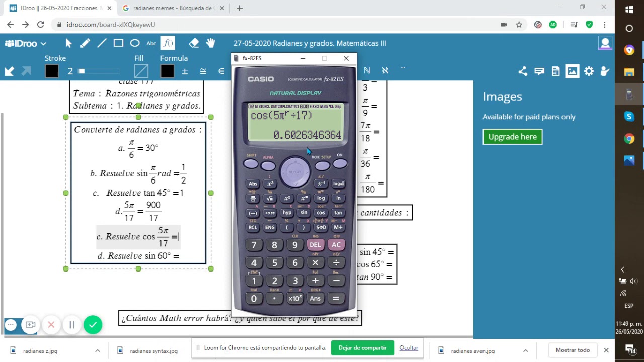Click the calculator Ans key
Image resolution: width=644 pixels, height=362 pixels.
coord(315,299)
